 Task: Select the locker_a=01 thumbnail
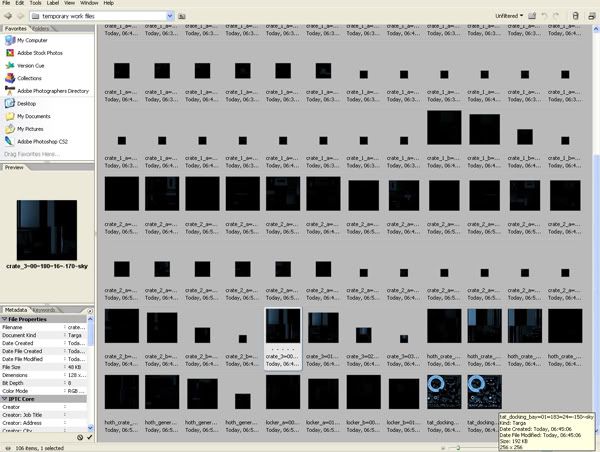[x=323, y=394]
